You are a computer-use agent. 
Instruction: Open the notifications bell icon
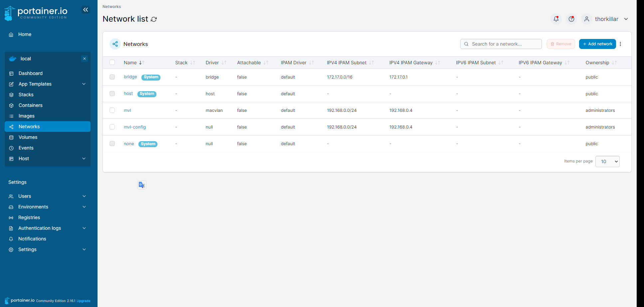tap(556, 19)
